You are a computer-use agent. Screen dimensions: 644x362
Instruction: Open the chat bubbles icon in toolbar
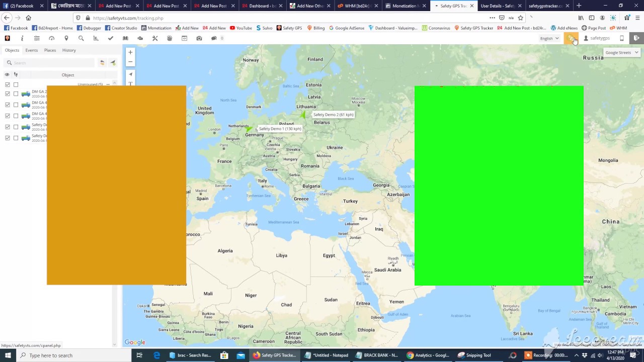coord(214,38)
